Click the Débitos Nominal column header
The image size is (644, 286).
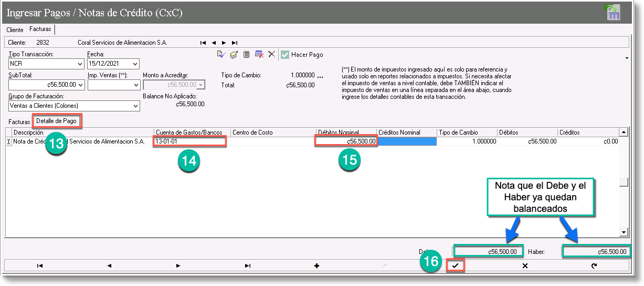coord(346,132)
